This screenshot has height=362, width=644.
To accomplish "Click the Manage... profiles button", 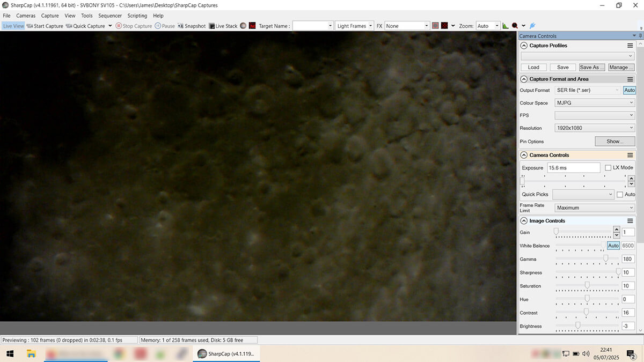I will 621,67.
